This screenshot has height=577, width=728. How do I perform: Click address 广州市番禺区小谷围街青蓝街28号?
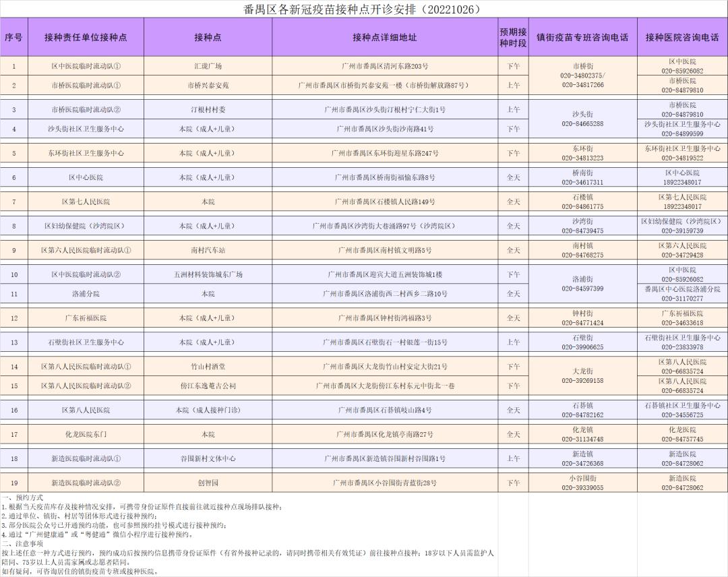coord(385,483)
